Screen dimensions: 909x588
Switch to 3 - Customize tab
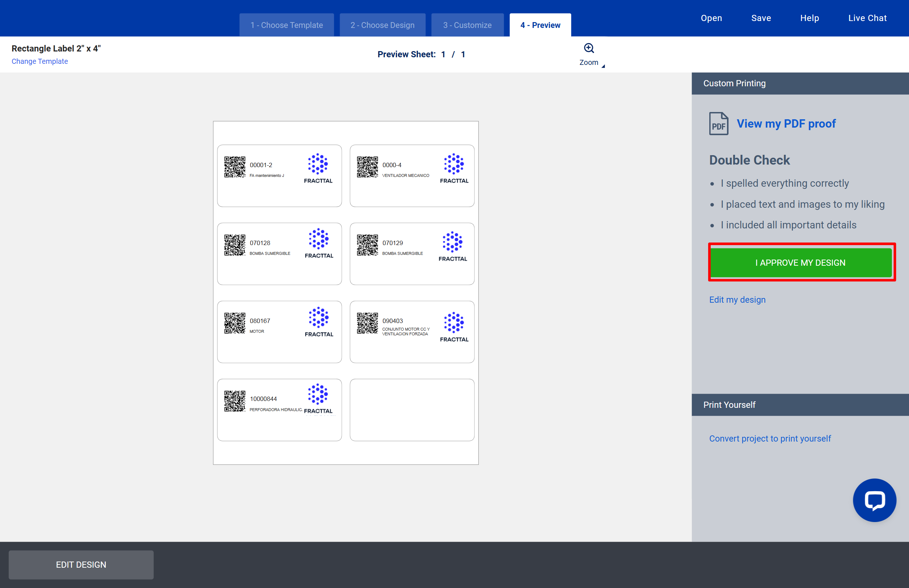[467, 25]
